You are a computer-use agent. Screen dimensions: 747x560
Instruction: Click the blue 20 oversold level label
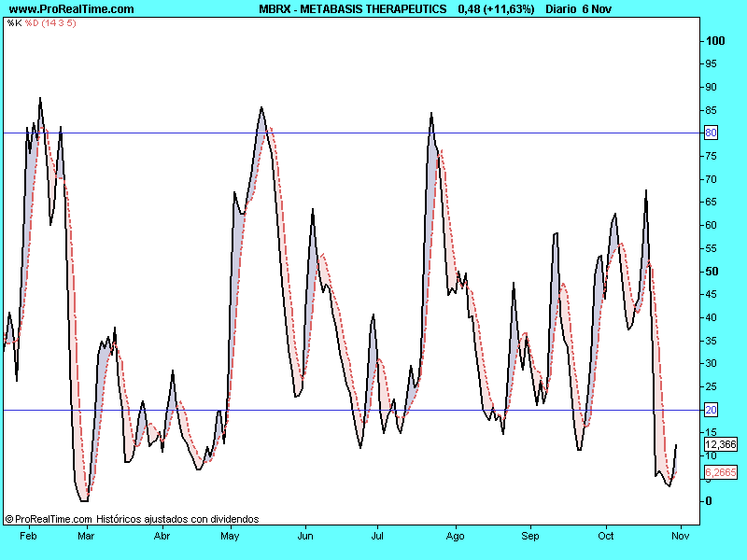click(x=711, y=410)
